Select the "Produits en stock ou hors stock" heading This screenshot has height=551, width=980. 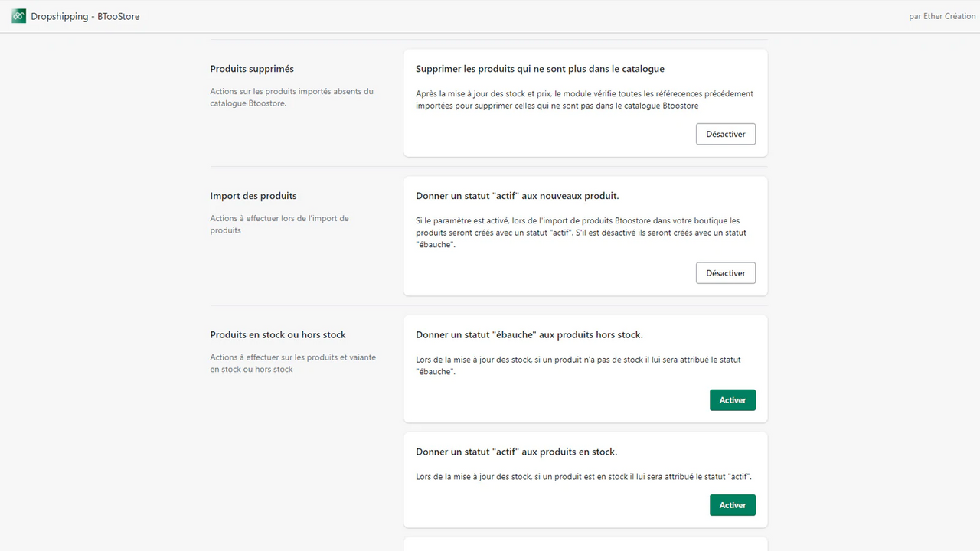pyautogui.click(x=277, y=334)
